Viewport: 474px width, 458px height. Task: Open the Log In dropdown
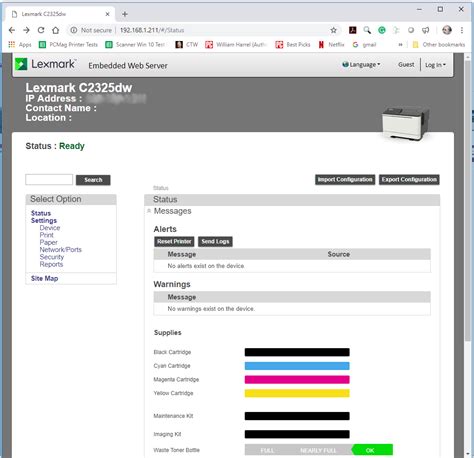435,65
